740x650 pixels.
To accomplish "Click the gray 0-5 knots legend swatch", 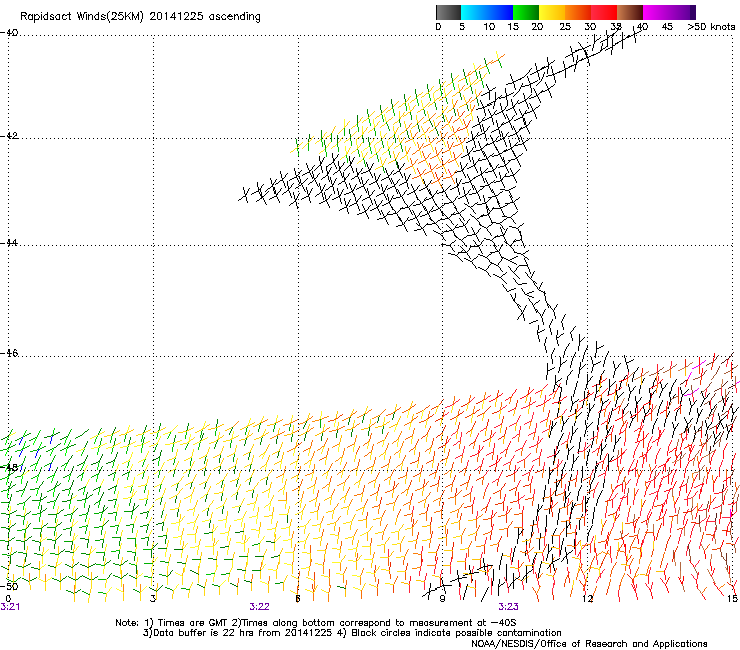I will click(x=448, y=12).
